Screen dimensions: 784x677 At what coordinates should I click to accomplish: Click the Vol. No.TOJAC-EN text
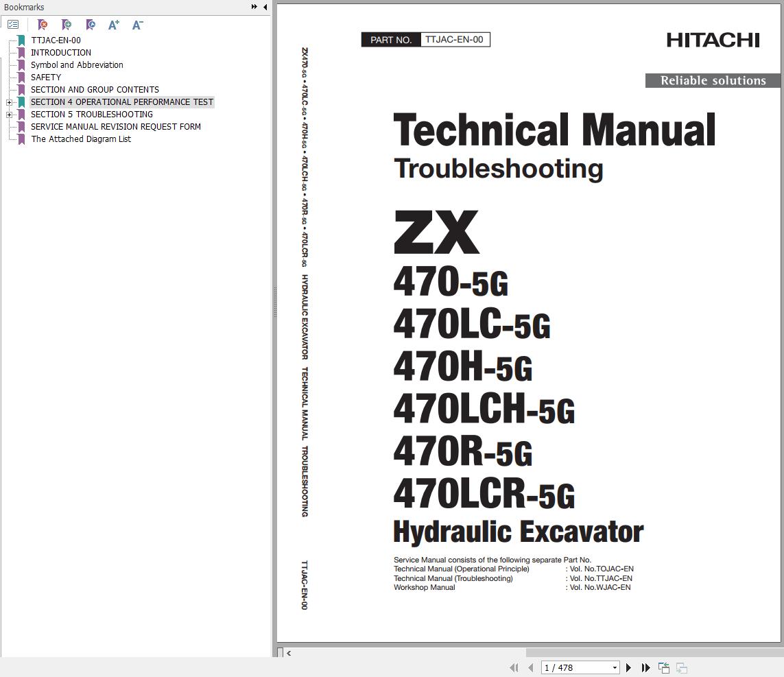point(602,569)
